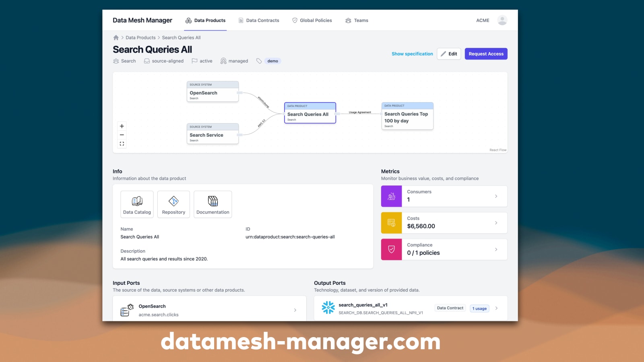Click the ACME organization label
644x362 pixels.
[483, 21]
